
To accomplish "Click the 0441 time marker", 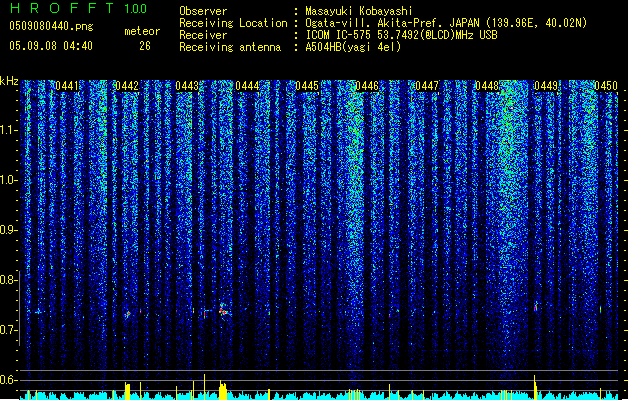I will pos(67,86).
